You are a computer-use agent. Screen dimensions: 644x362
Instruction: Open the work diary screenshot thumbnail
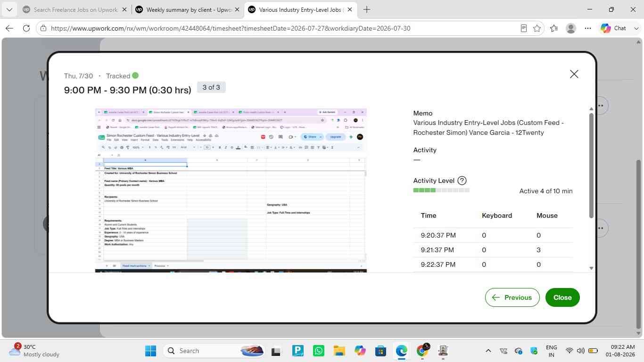click(231, 190)
